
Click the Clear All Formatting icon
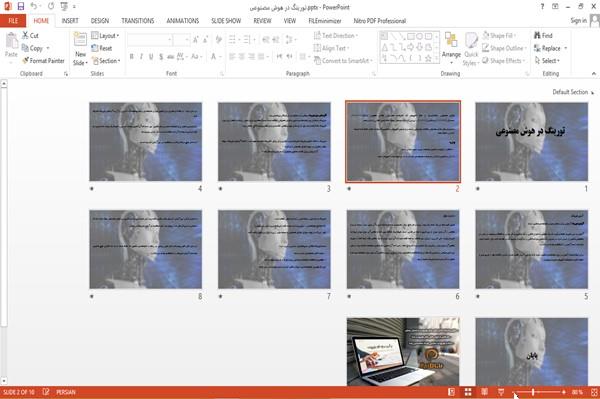click(218, 40)
